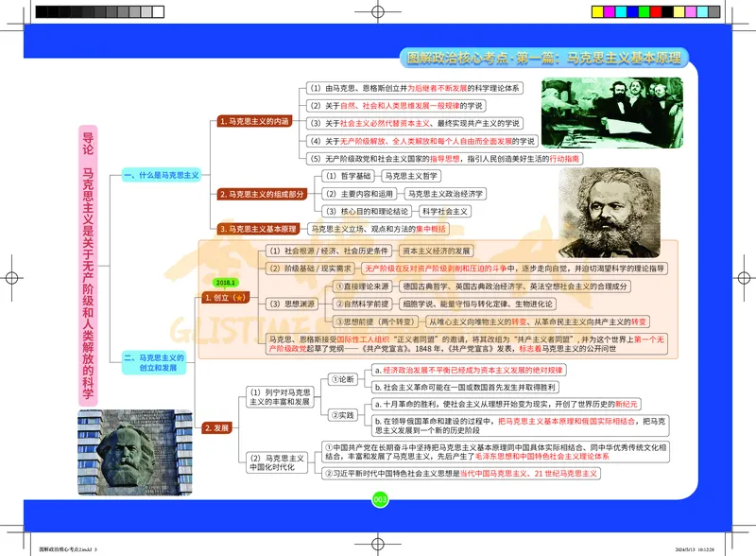Select the 1. 马克思主义的内涵 node
This screenshot has height=556, width=756.
pyautogui.click(x=253, y=122)
